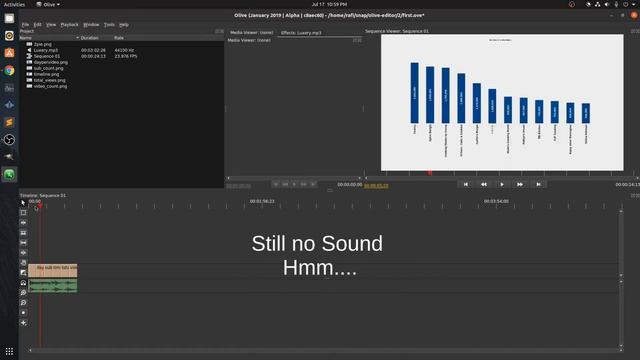Select timeline.png in project list
The image size is (640, 360).
pyautogui.click(x=46, y=74)
